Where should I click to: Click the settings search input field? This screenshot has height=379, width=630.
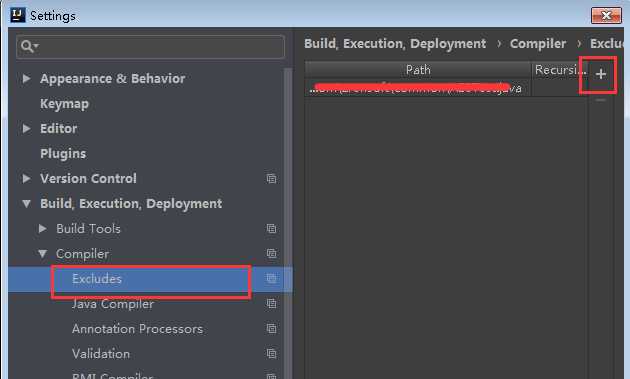pyautogui.click(x=151, y=47)
